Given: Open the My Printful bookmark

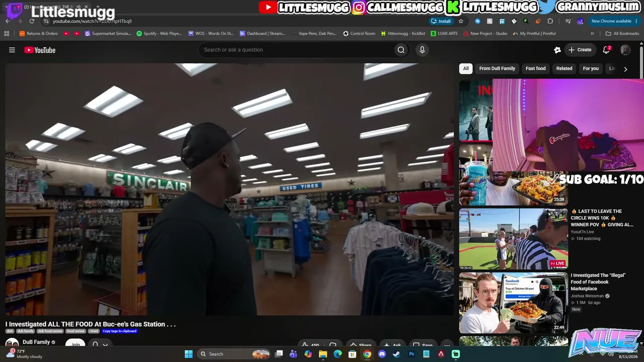Looking at the screenshot, I should click(534, 34).
